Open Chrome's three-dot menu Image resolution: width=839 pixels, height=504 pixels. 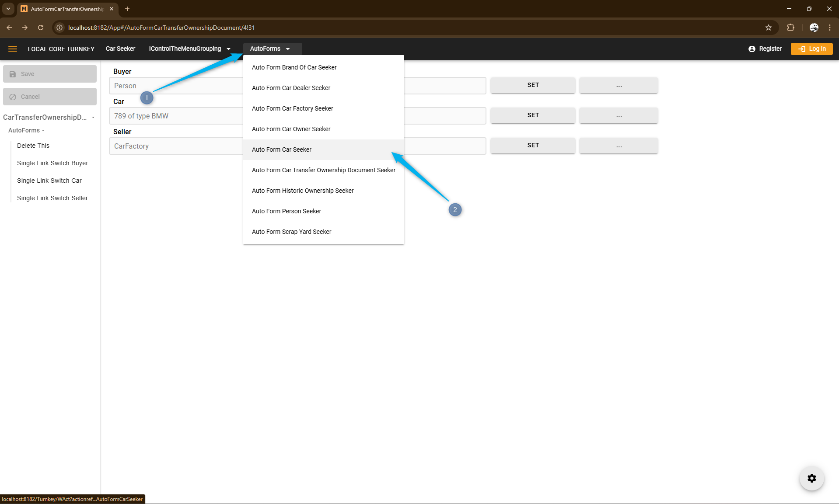(x=829, y=28)
